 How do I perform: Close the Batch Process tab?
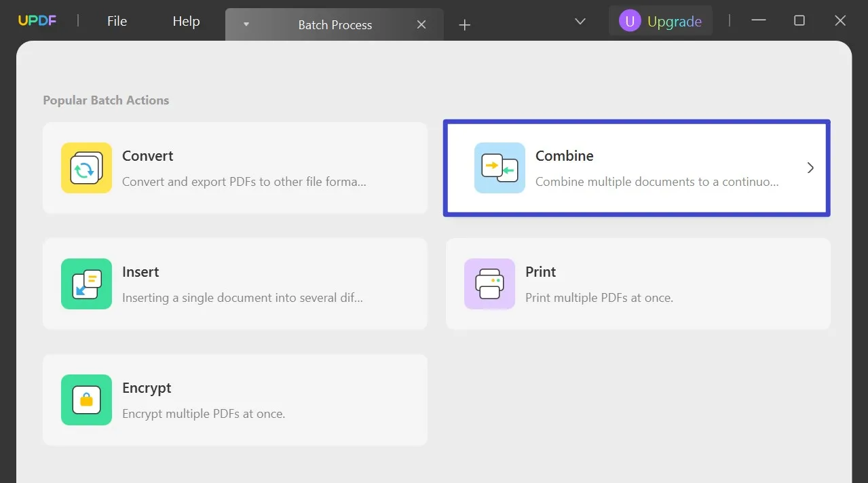(x=421, y=24)
